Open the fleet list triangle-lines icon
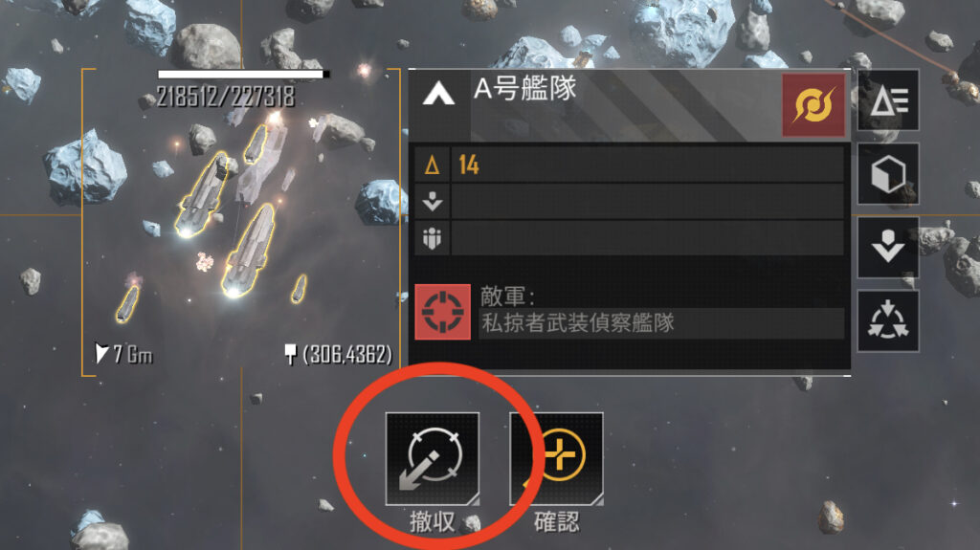Viewport: 980px width, 550px height. pyautogui.click(x=888, y=100)
